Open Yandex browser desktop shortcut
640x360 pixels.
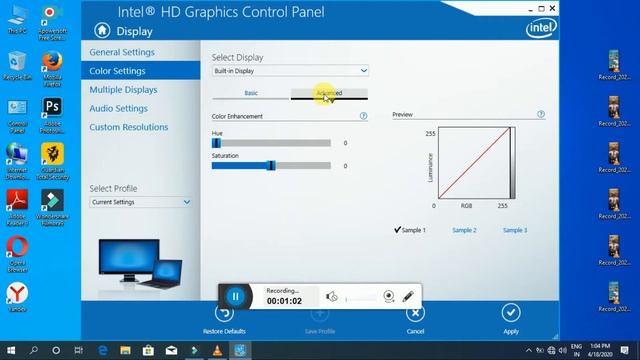click(x=17, y=297)
